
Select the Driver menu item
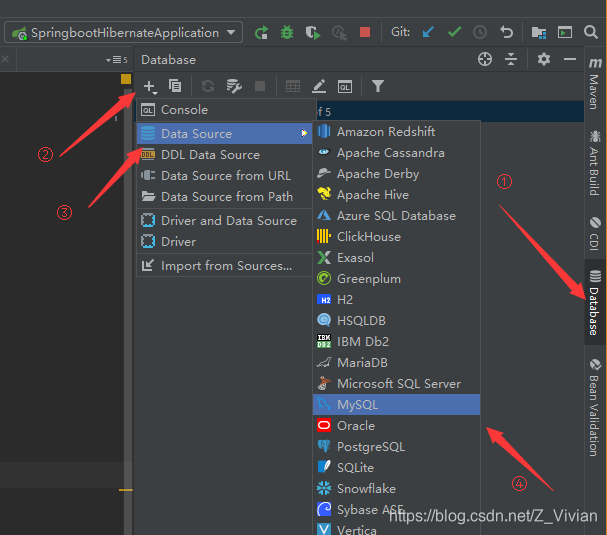tap(225, 242)
